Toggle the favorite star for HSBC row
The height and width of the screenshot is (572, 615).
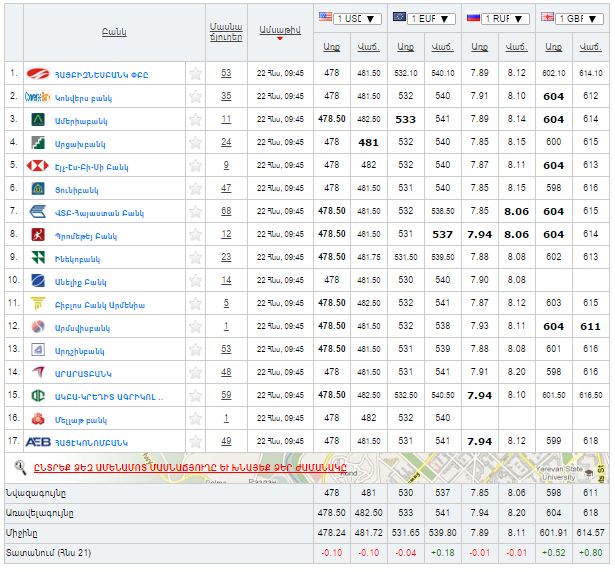point(196,165)
